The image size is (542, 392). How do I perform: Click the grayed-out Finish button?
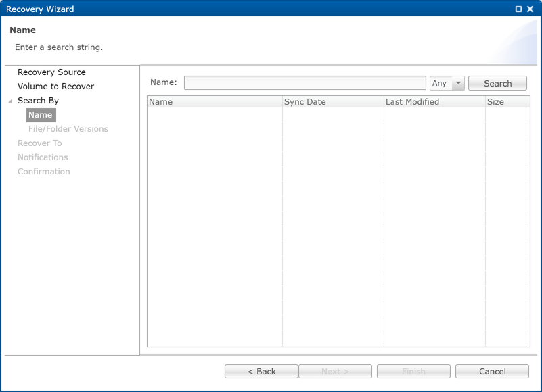(x=413, y=371)
